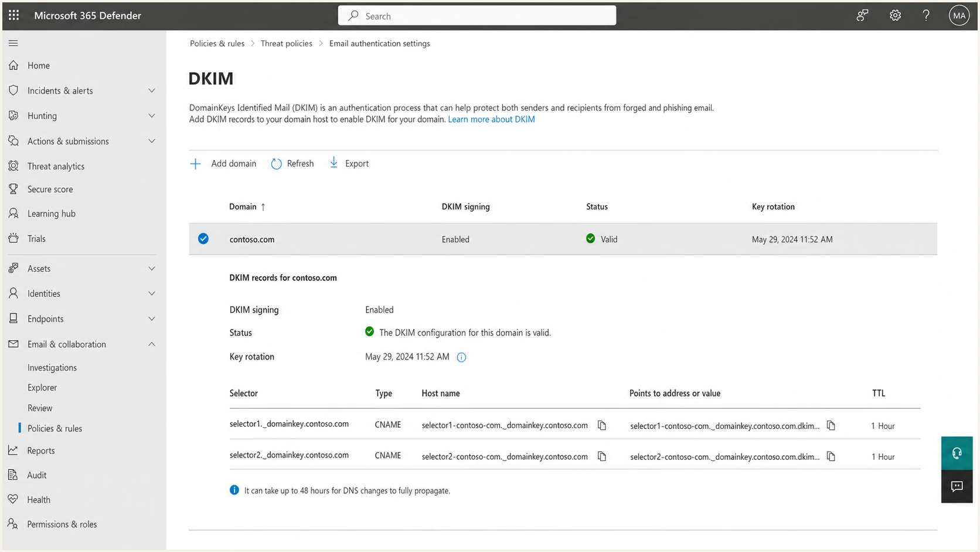
Task: Click the Email & collaboration envelope icon
Action: pyautogui.click(x=13, y=344)
